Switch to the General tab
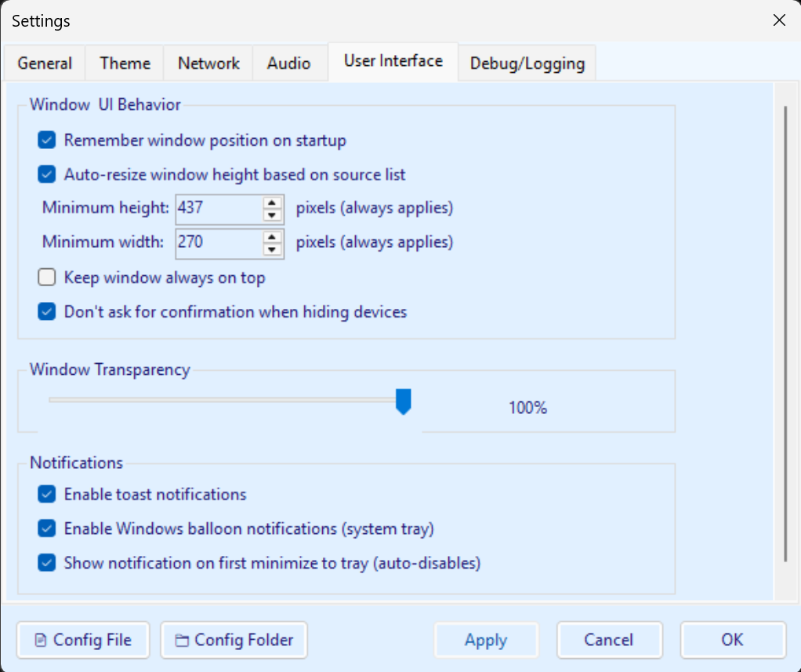Image resolution: width=801 pixels, height=672 pixels. [44, 63]
